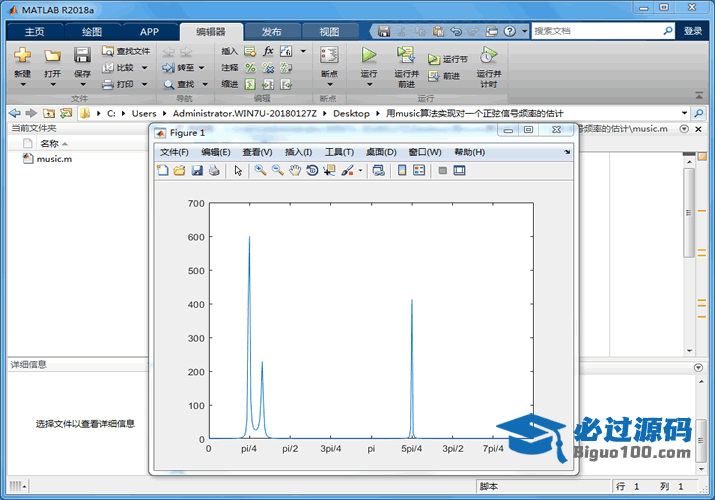Expand the Compare (比较) dropdown arrow
715x500 pixels.
point(145,68)
